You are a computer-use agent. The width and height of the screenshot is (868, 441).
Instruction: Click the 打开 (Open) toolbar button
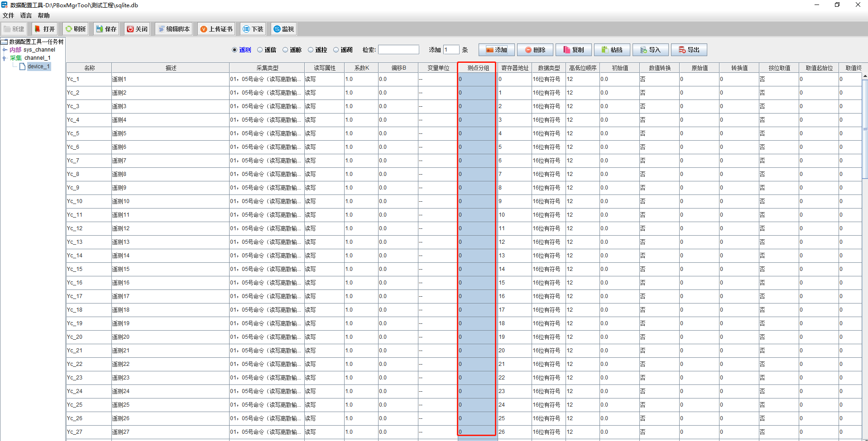pyautogui.click(x=45, y=29)
